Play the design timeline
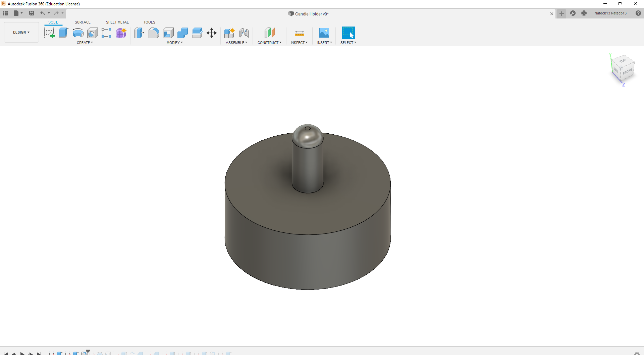The image size is (644, 355). pos(22,353)
